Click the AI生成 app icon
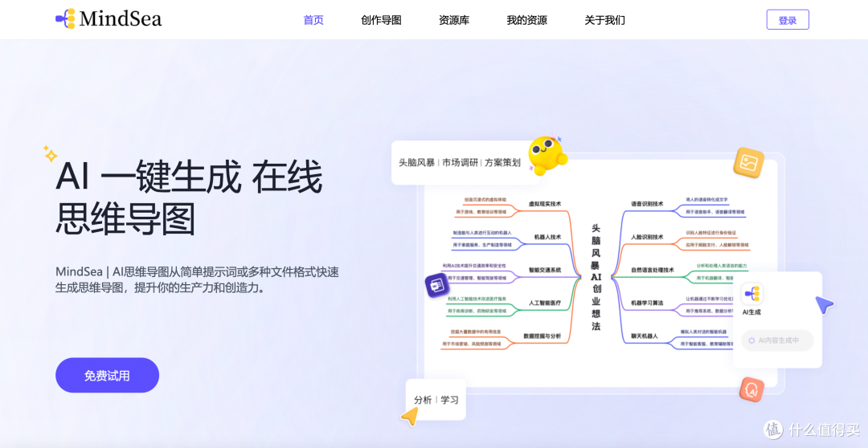Image resolution: width=868 pixels, height=448 pixels. coord(751,293)
